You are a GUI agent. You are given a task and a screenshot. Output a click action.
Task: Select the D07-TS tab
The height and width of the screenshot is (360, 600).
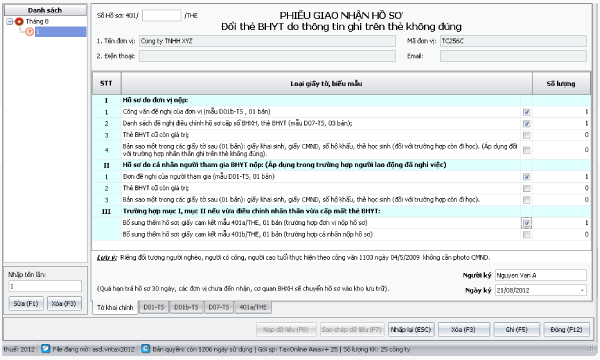219,307
